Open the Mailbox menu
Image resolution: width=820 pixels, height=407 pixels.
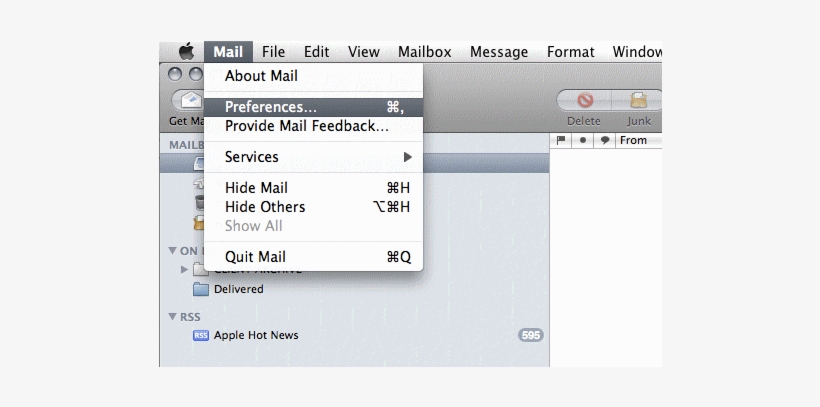click(x=425, y=52)
